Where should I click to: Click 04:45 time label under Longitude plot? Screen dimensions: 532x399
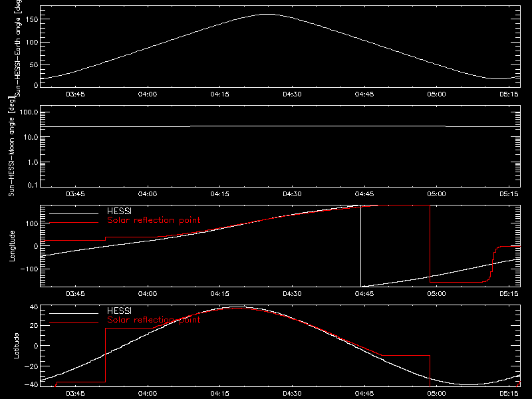coord(364,293)
